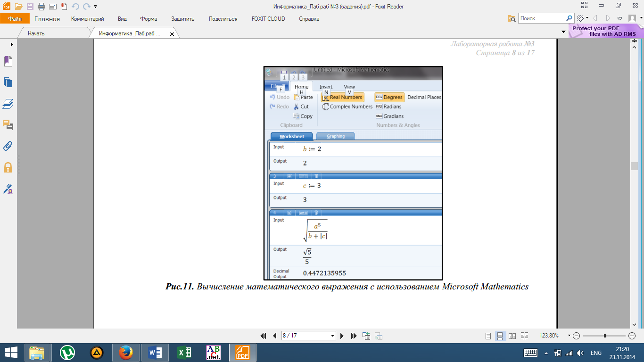The height and width of the screenshot is (362, 644).
Task: Click the vertical scrollbar thumb
Action: pyautogui.click(x=634, y=166)
